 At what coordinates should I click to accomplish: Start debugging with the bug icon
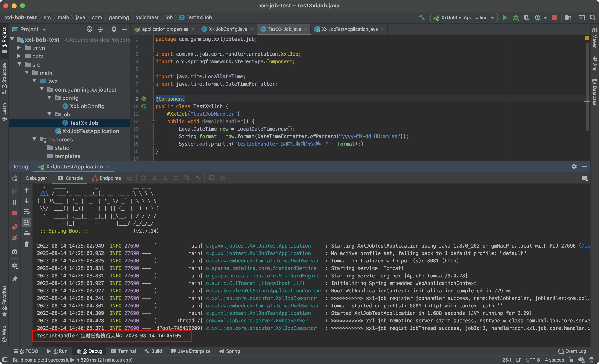[x=516, y=17]
